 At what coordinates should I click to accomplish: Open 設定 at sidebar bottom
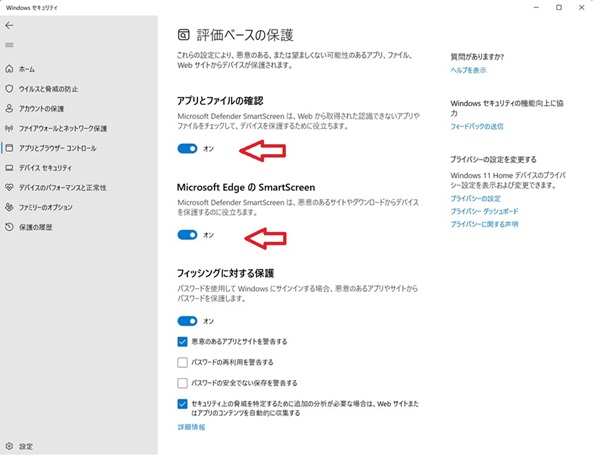[26, 446]
